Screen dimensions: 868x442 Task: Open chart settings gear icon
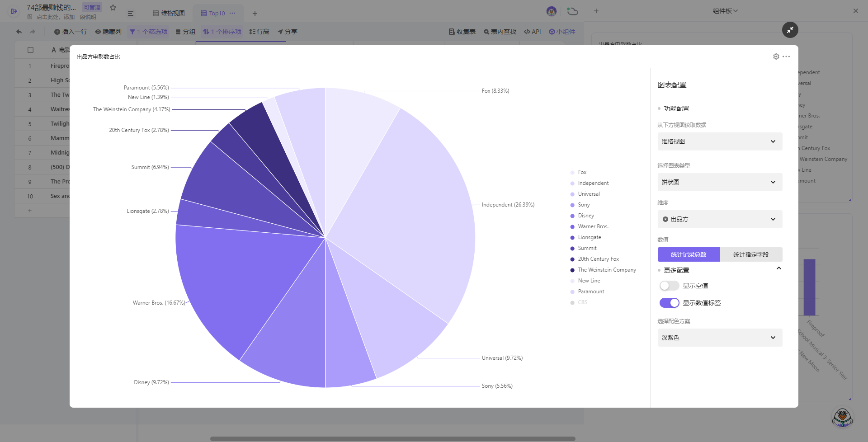pos(776,56)
